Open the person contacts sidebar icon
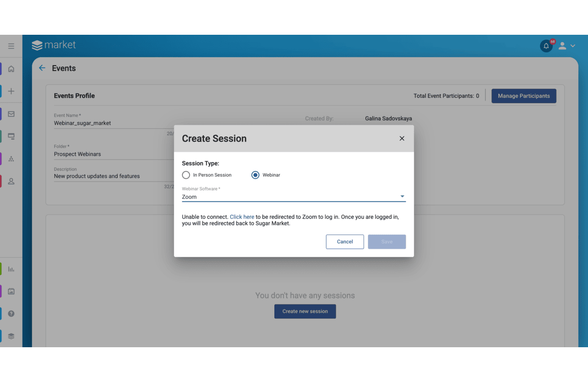 [x=11, y=181]
